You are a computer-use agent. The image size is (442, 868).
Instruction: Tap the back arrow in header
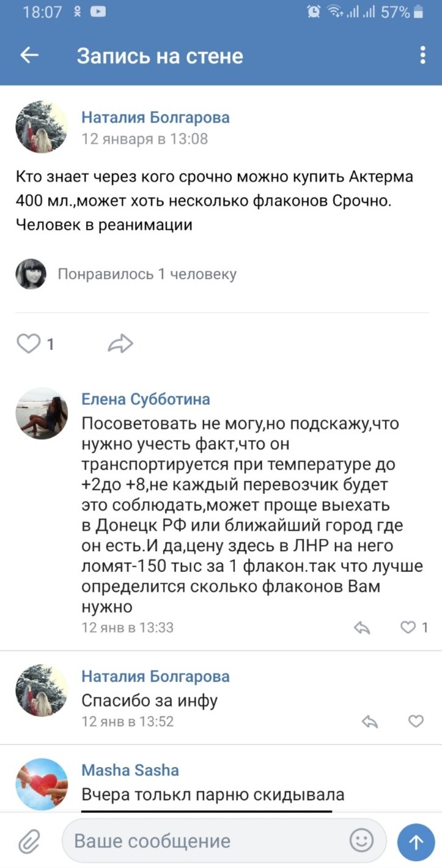coord(29,56)
